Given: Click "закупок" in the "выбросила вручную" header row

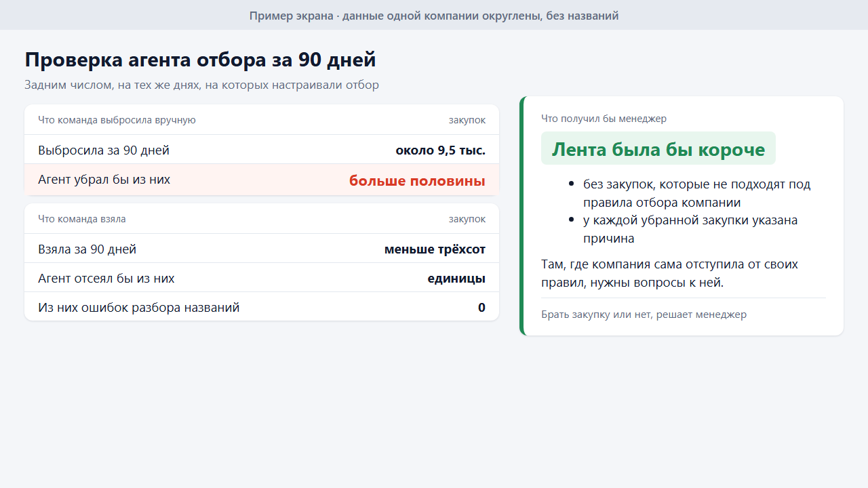Looking at the screenshot, I should tap(467, 120).
